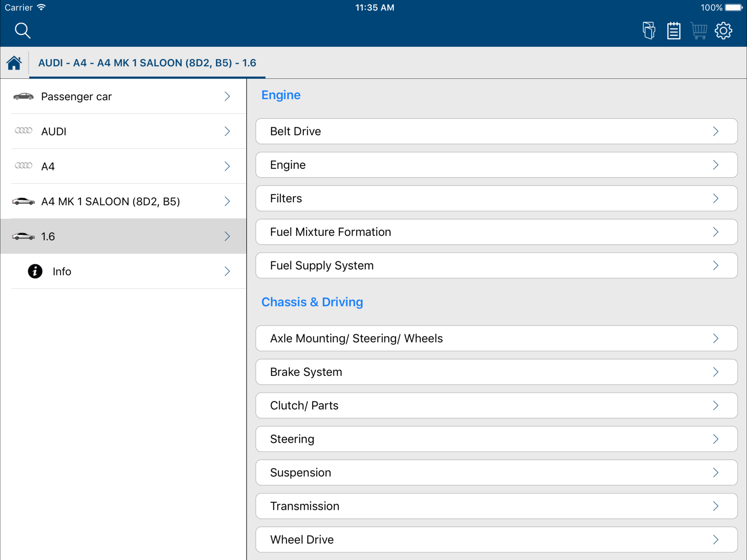Image resolution: width=747 pixels, height=560 pixels.
Task: Open the Info entry
Action: pos(123,271)
